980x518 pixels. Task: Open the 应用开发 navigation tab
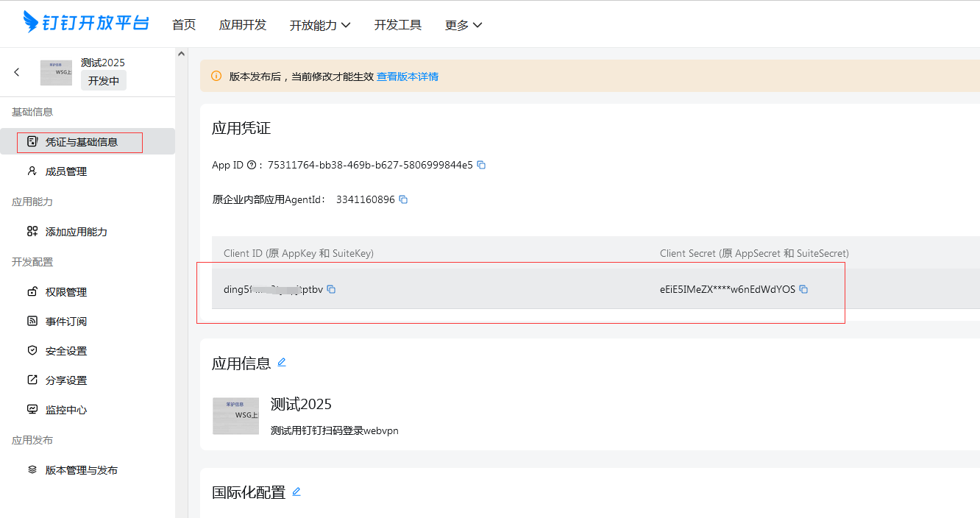click(243, 25)
